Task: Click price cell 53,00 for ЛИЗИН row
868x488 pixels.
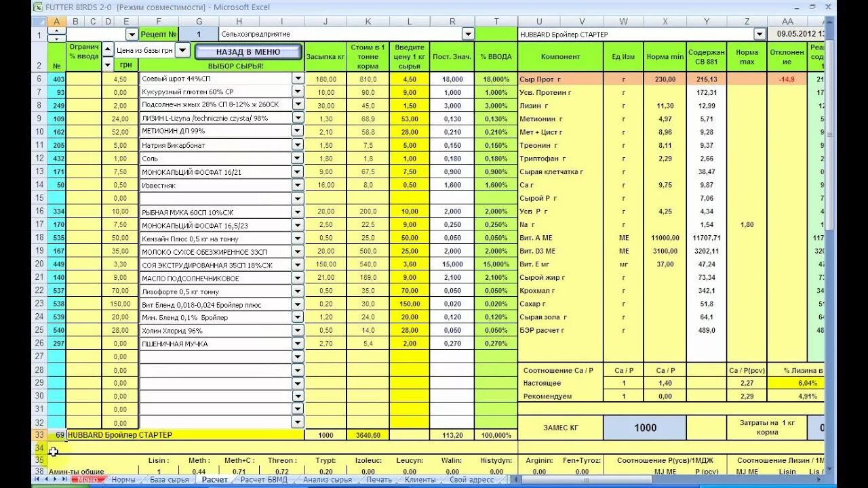Action: [x=410, y=119]
